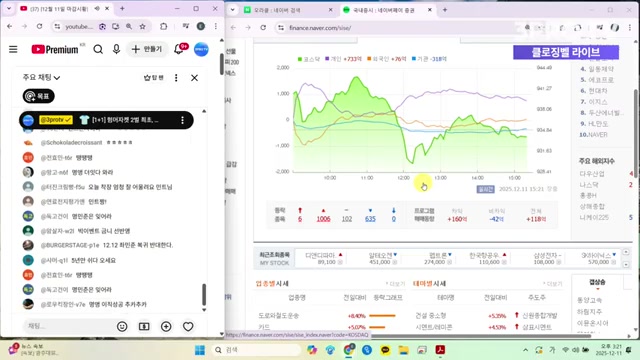The width and height of the screenshot is (640, 360).
Task: Select the 국내증시 네이버페이 증권 tab
Action: coord(383,10)
